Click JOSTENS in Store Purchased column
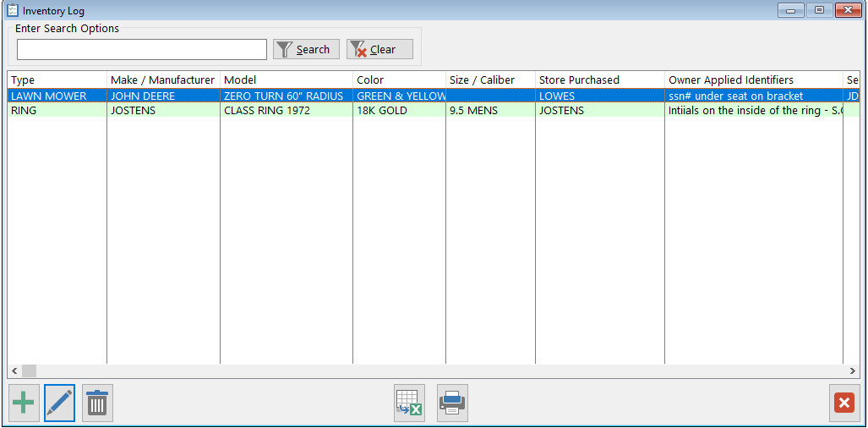Screen dimensions: 868x428 [600, 110]
